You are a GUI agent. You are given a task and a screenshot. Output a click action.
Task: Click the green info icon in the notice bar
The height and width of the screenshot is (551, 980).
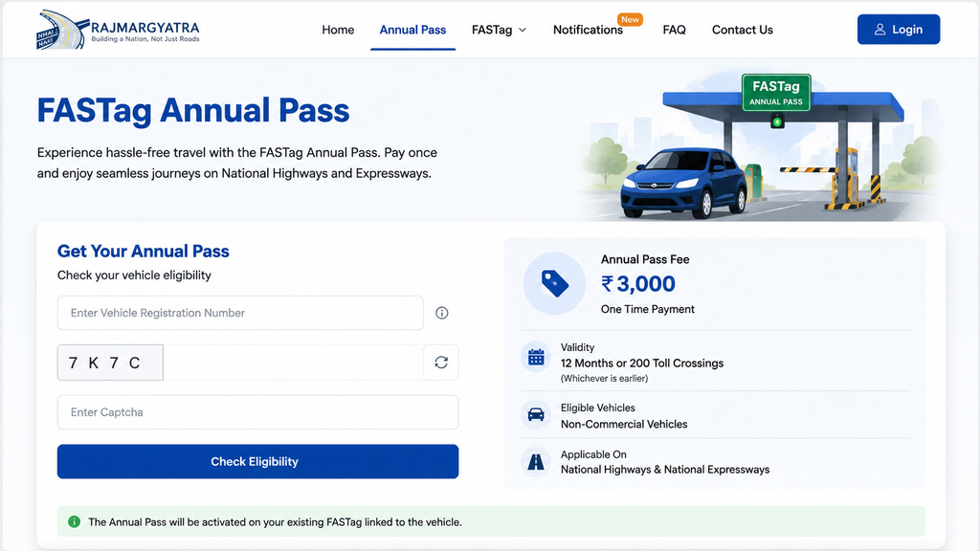click(x=74, y=521)
